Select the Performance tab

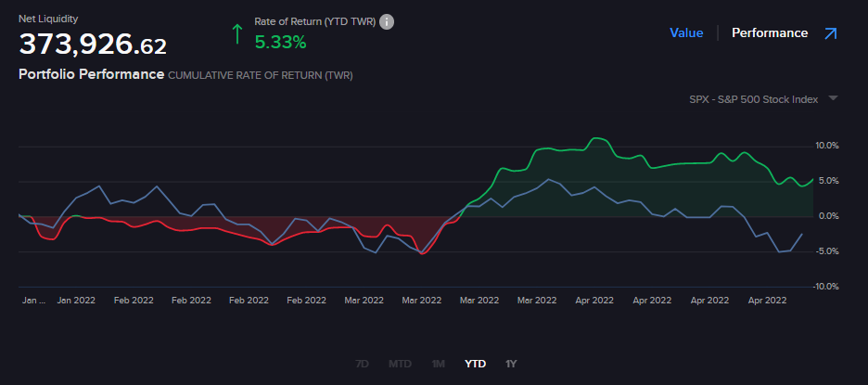770,33
